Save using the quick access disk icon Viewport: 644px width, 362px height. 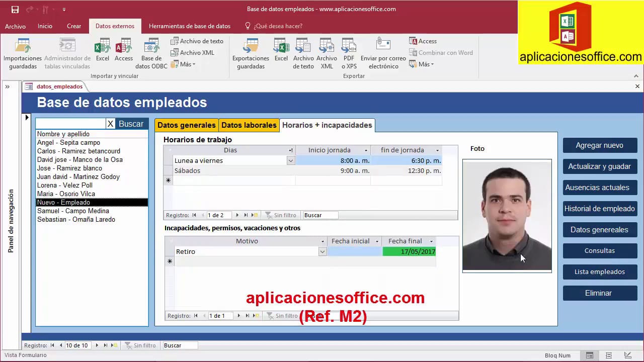point(15,9)
